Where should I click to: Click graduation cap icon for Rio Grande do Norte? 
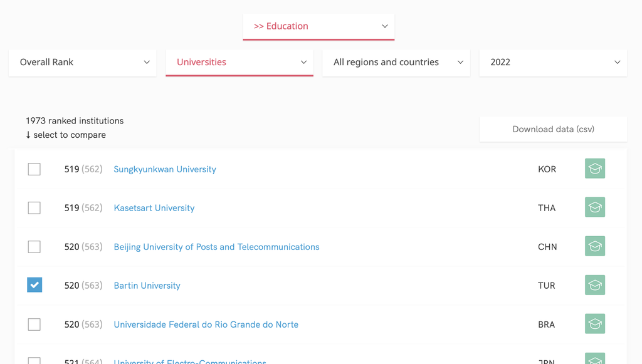pyautogui.click(x=595, y=324)
